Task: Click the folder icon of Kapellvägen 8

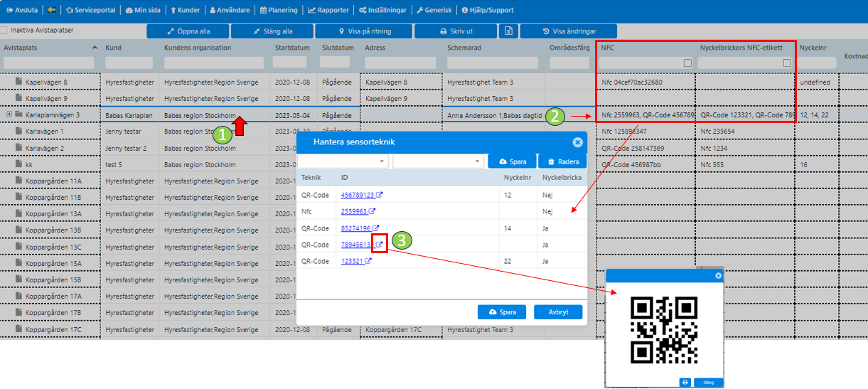Action: (20, 82)
